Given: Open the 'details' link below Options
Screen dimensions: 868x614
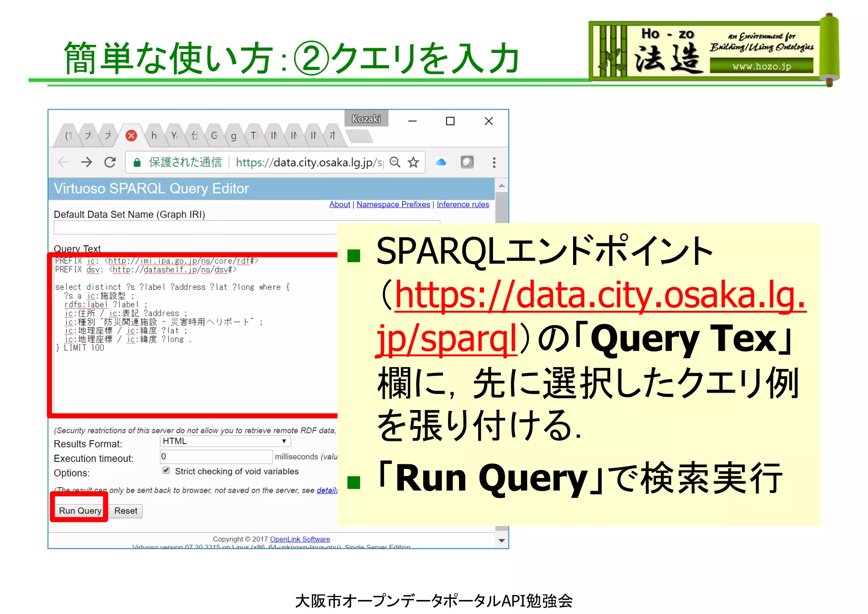Looking at the screenshot, I should 327,490.
